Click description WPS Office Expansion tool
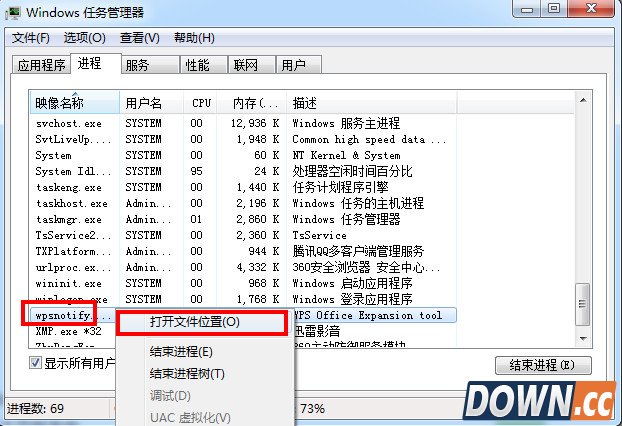The image size is (622, 426). click(x=369, y=315)
